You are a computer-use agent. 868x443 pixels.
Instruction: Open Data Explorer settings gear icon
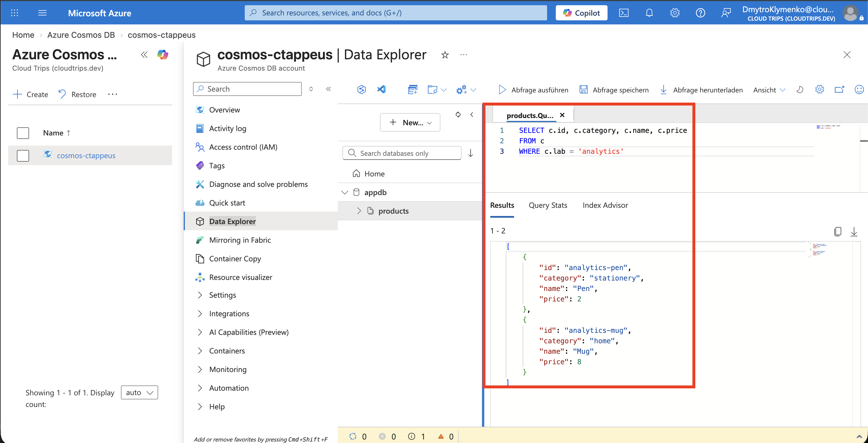point(819,90)
